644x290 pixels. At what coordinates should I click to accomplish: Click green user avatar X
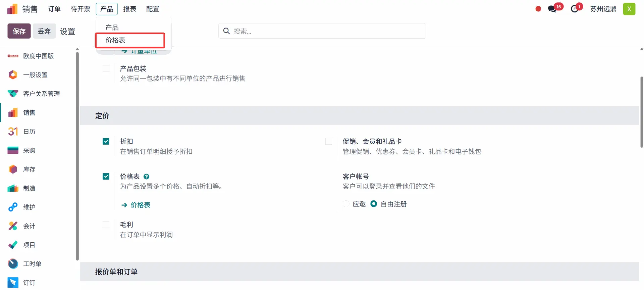pyautogui.click(x=629, y=9)
